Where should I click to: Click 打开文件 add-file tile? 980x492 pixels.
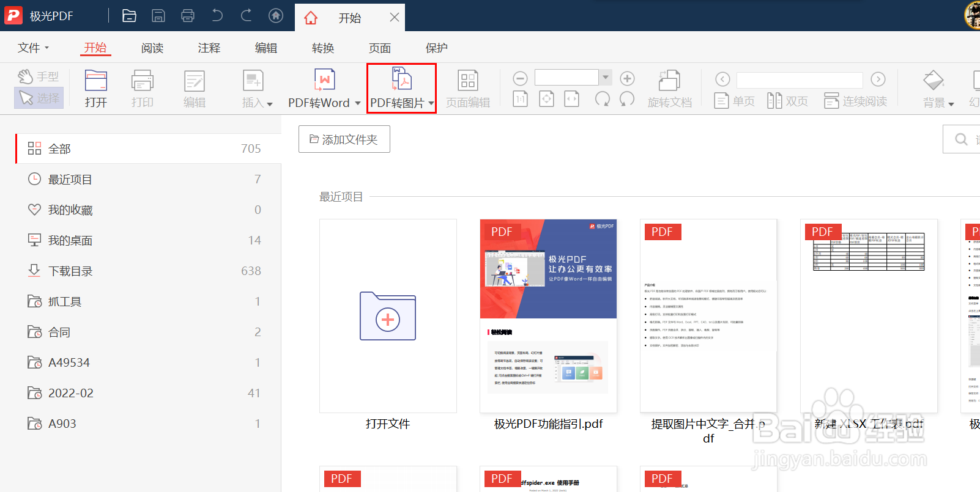388,316
